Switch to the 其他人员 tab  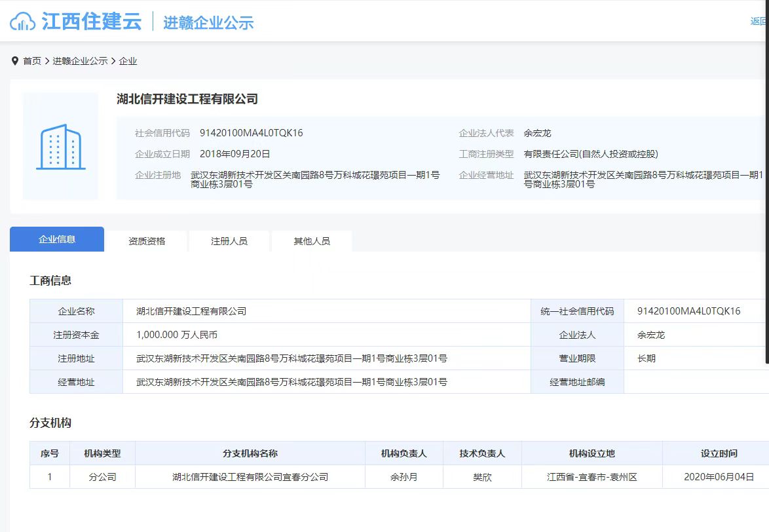coord(311,241)
